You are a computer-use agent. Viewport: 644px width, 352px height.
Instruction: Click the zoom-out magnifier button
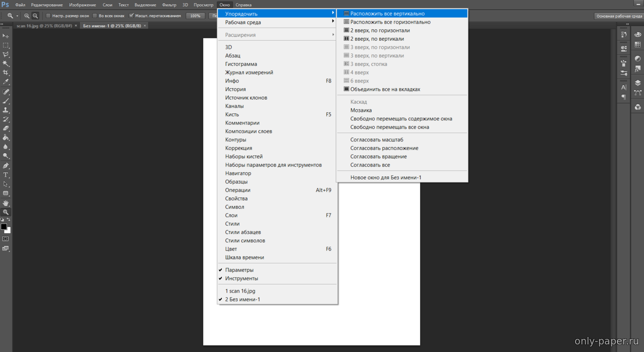click(x=35, y=16)
